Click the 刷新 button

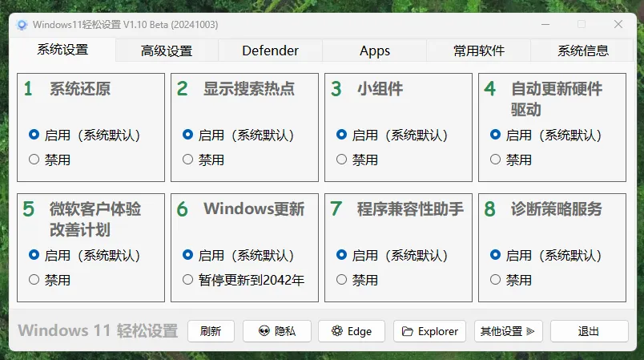tap(211, 331)
